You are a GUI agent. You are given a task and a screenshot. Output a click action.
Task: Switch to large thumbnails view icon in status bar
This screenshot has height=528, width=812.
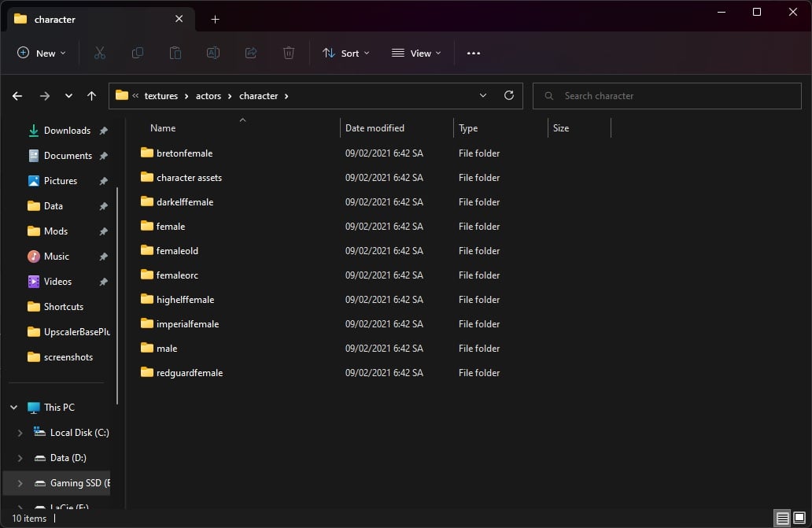(799, 518)
